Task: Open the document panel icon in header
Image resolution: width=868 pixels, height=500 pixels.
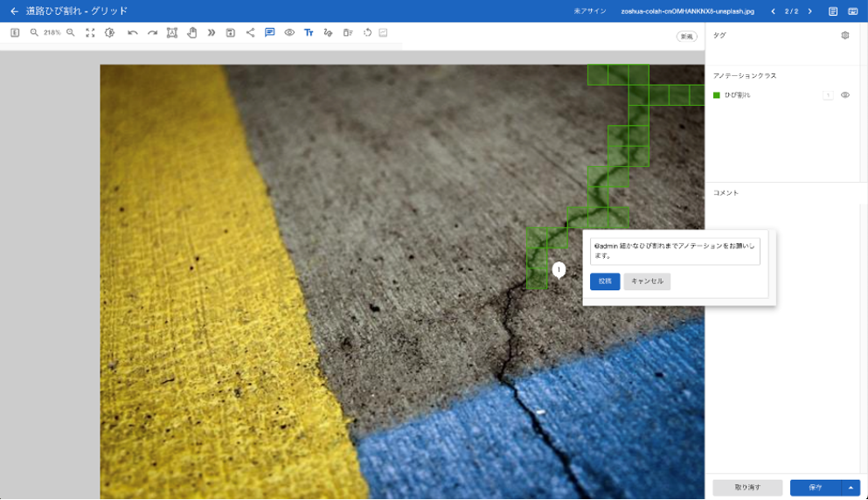Action: pos(833,11)
